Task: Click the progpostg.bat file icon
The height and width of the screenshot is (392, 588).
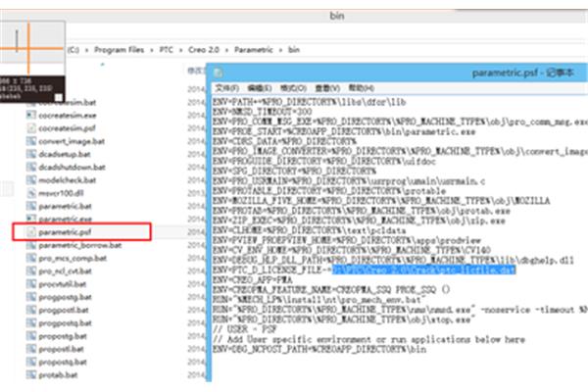Action: tap(31, 297)
